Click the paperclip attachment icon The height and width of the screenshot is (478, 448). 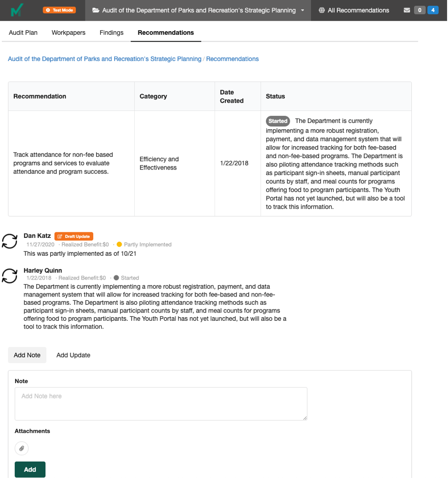coord(22,448)
